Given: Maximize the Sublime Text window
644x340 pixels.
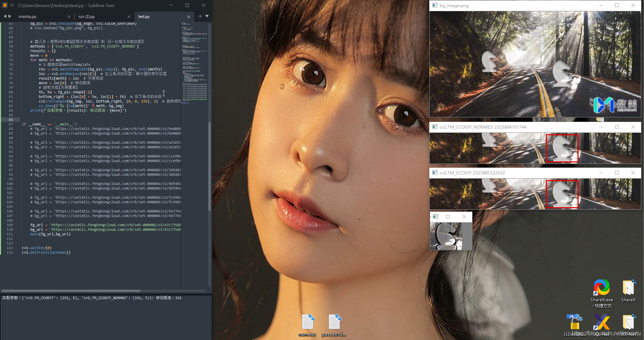Looking at the screenshot, I should (187, 5).
